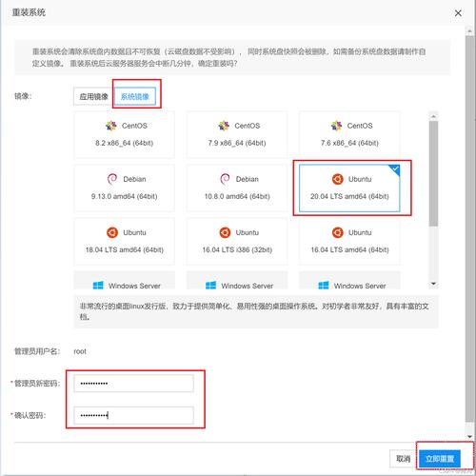Click the 取消 cancel button
476x476 pixels.
[403, 459]
